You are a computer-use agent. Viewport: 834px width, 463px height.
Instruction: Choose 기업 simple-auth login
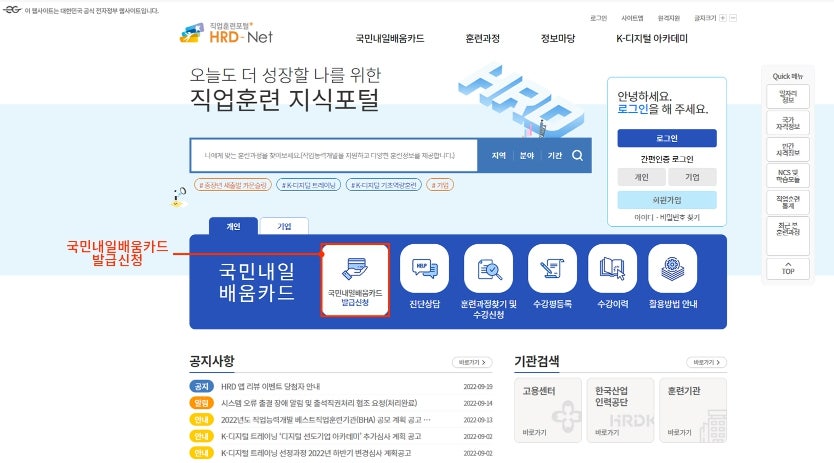[692, 177]
